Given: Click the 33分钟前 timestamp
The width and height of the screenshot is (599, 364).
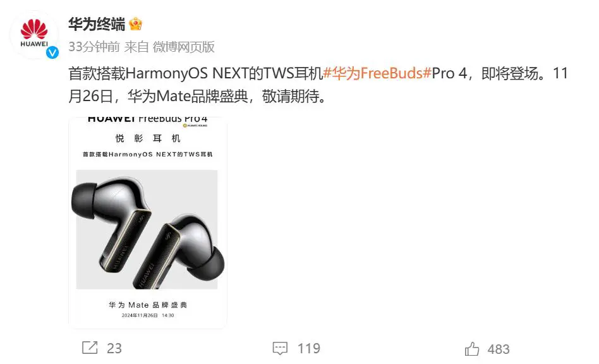Looking at the screenshot, I should click(x=94, y=47).
